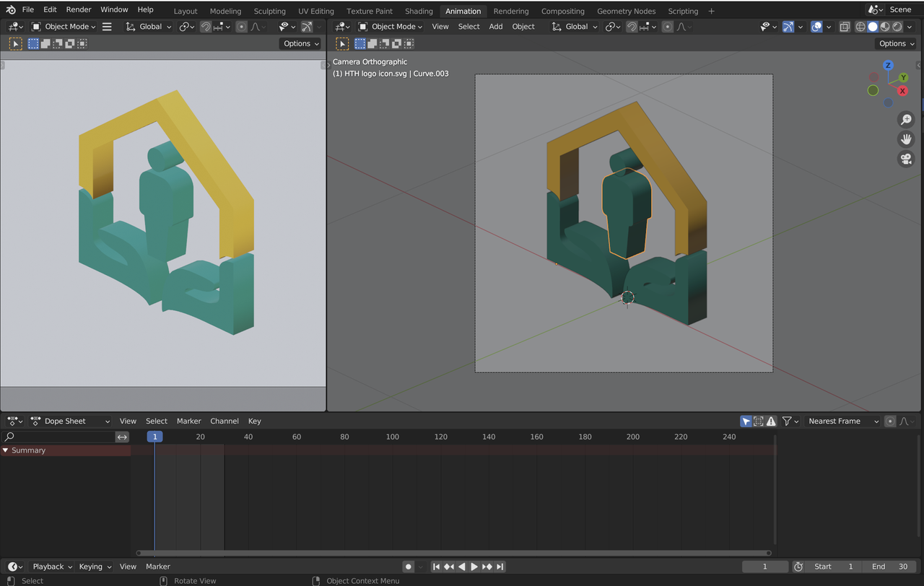Screen dimensions: 924x586
Task: Open left viewport editor type dropdown
Action: [15, 27]
